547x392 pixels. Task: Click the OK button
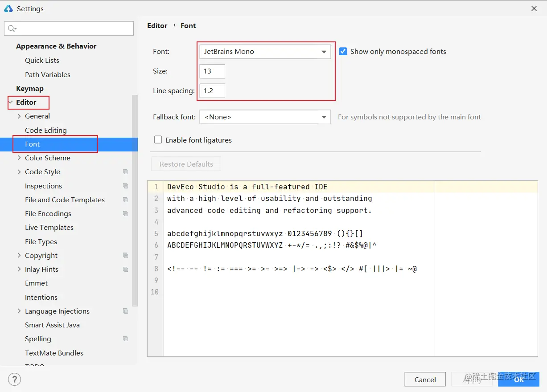pyautogui.click(x=518, y=380)
